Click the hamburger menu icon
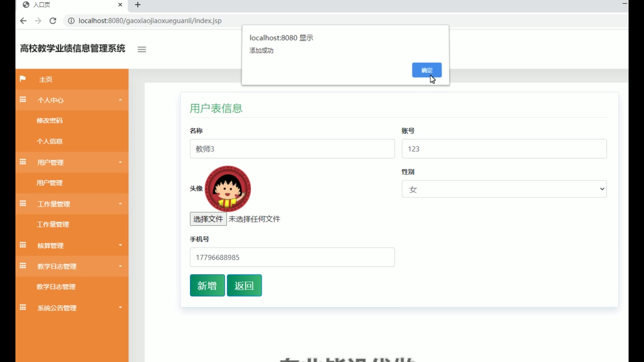The width and height of the screenshot is (644, 362). pyautogui.click(x=142, y=49)
